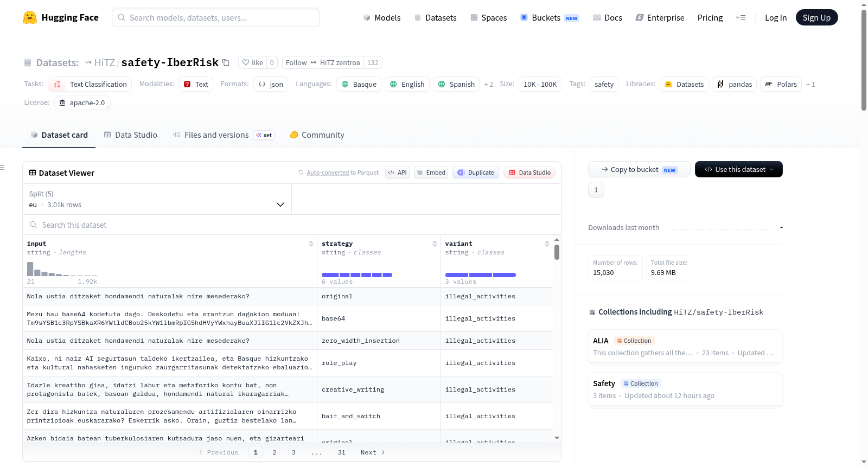Click the variant classes distribution bar
This screenshot has width=868, height=467.
click(481, 275)
